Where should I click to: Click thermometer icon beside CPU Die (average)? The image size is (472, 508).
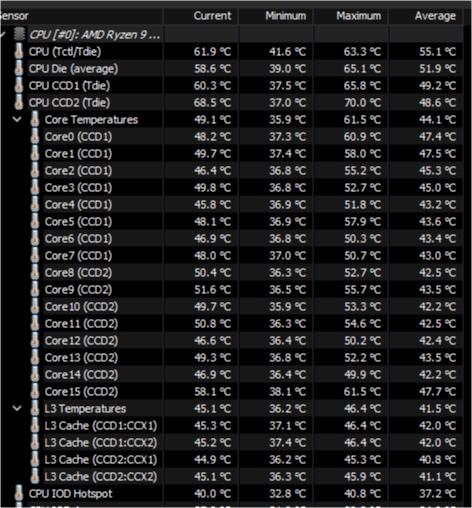(19, 69)
